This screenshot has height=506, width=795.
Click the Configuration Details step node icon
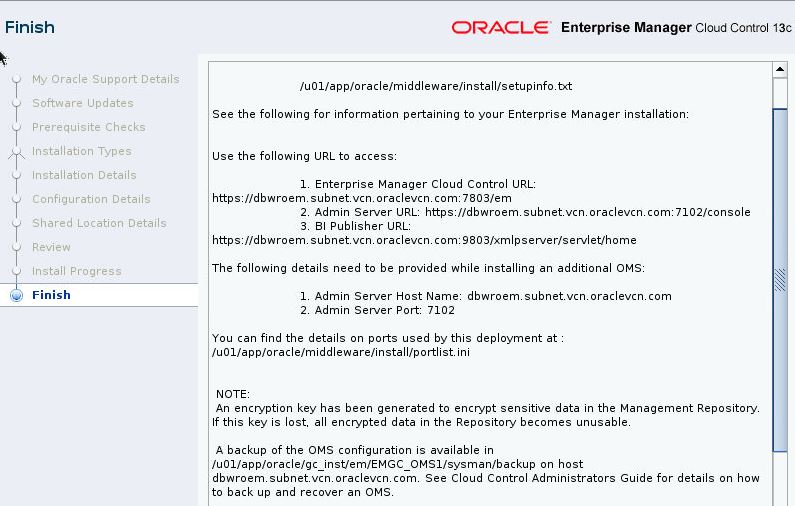point(16,200)
